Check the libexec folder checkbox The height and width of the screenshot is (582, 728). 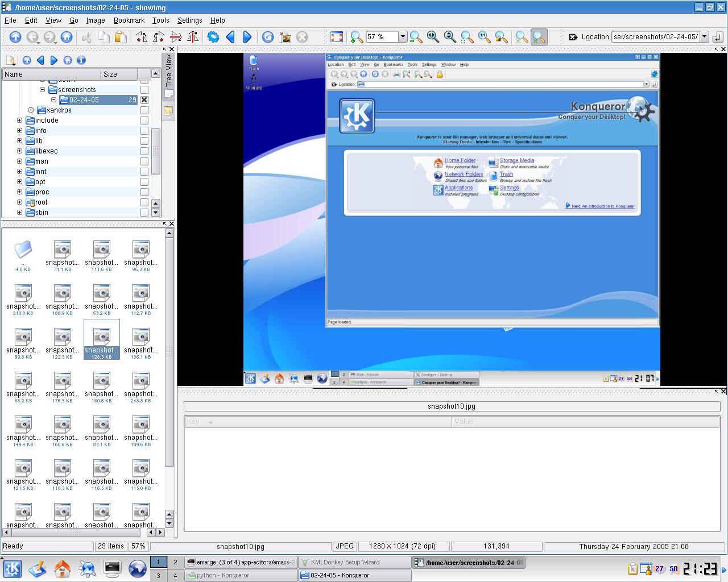pyautogui.click(x=144, y=151)
